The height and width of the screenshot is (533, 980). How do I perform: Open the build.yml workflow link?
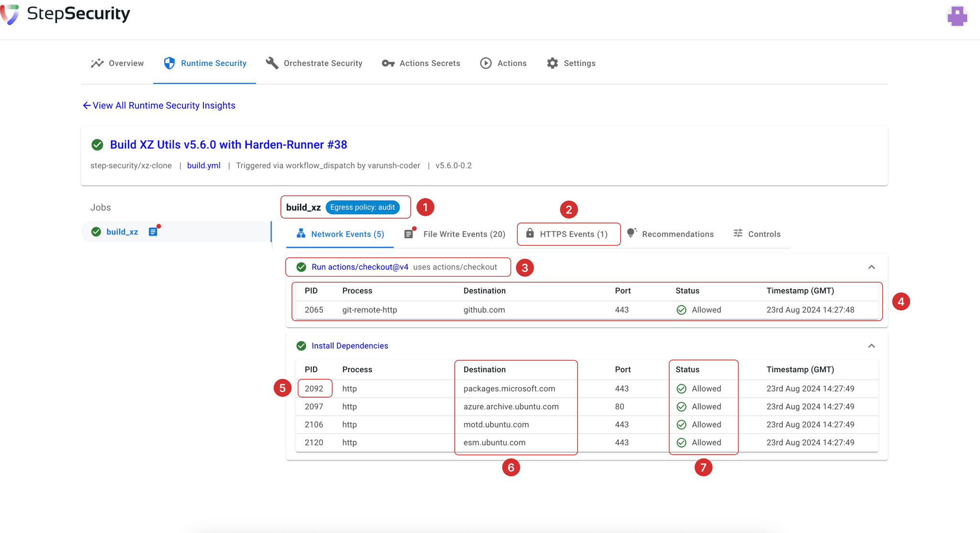coord(203,166)
